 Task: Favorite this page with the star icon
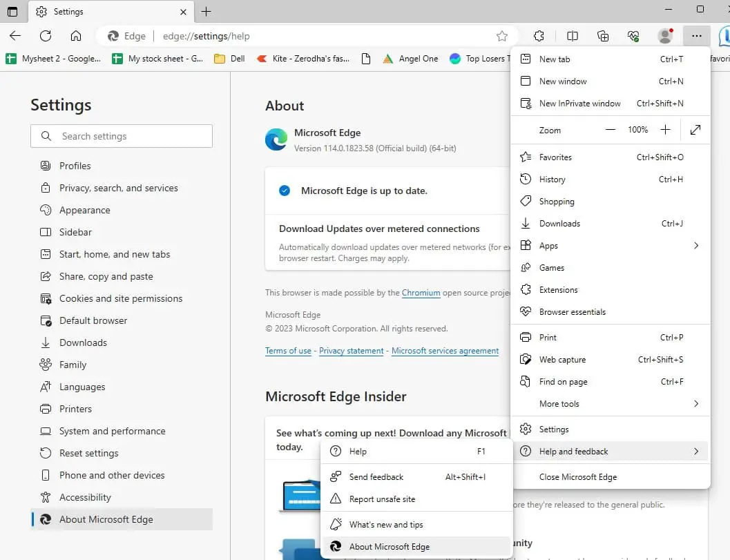(x=502, y=35)
